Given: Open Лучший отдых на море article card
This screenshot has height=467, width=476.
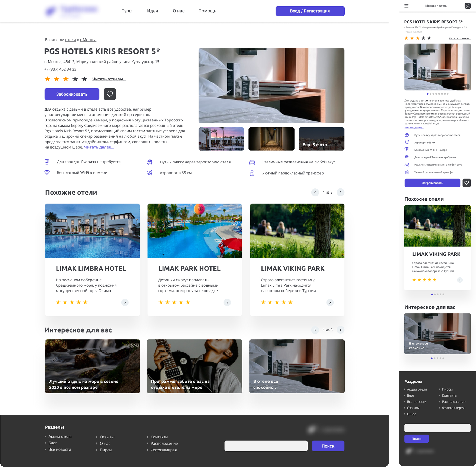Looking at the screenshot, I should (x=92, y=366).
